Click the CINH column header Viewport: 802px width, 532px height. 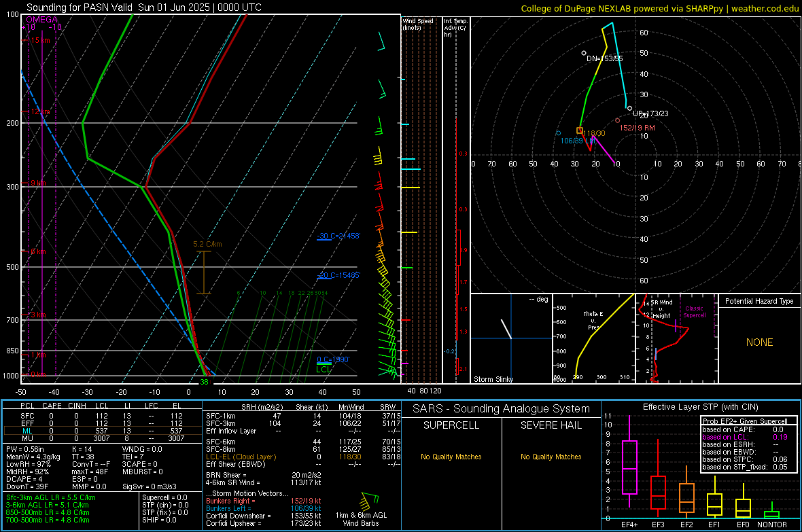[77, 406]
